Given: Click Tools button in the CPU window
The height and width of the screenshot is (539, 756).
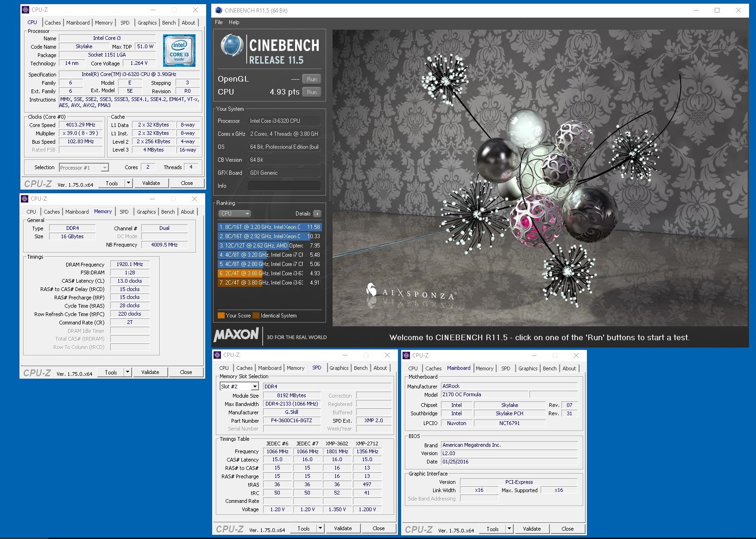Looking at the screenshot, I should click(x=112, y=183).
